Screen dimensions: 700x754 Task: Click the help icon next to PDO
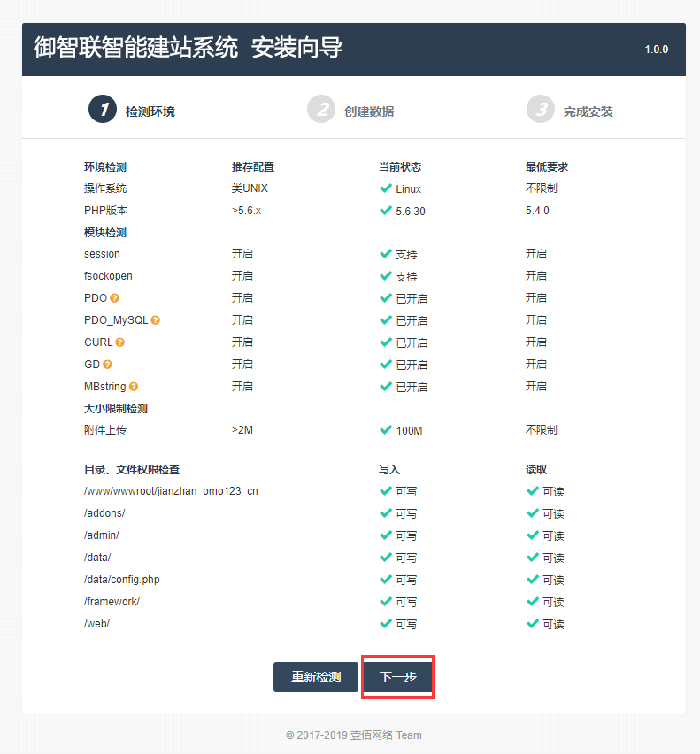point(115,298)
